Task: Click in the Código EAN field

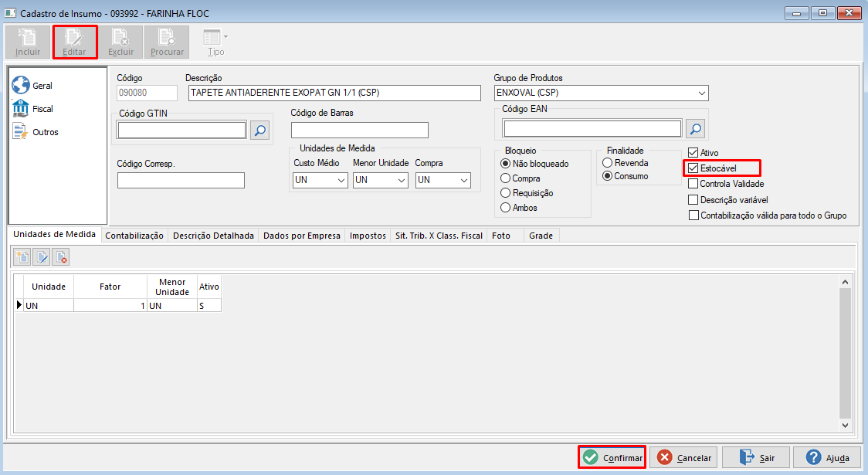Action: [x=592, y=128]
